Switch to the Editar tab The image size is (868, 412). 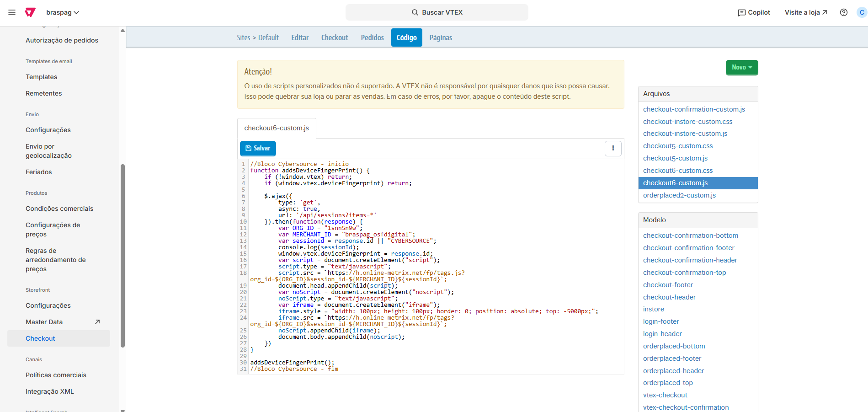(x=300, y=37)
